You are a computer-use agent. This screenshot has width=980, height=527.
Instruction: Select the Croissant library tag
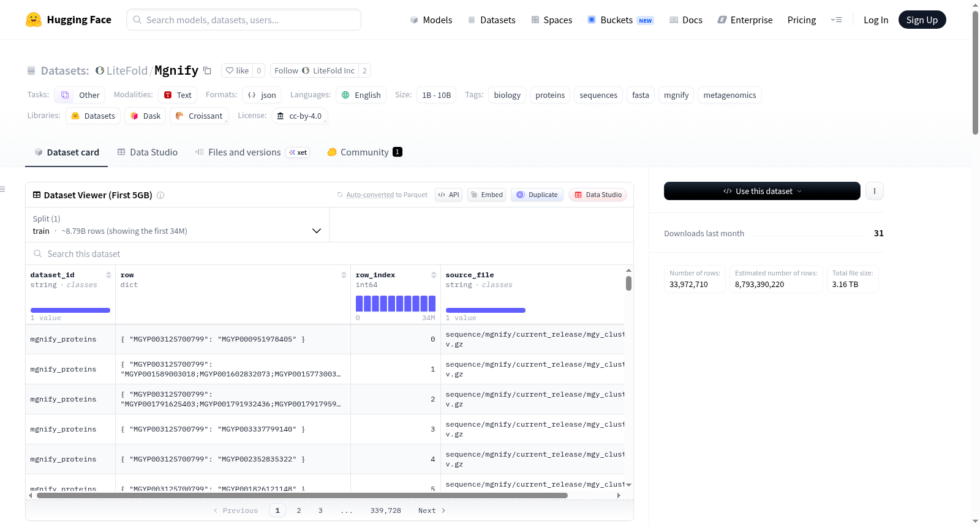[x=199, y=116]
